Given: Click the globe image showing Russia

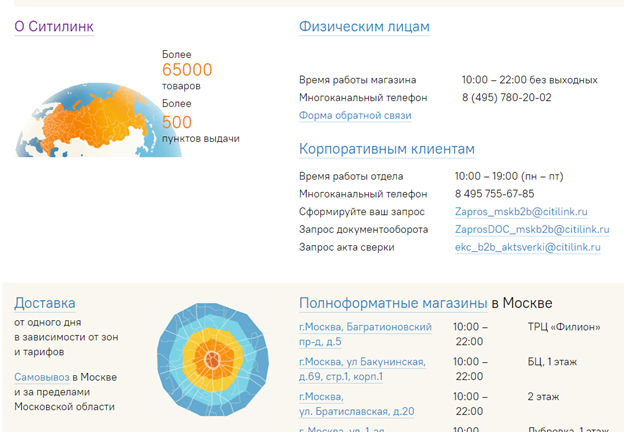Looking at the screenshot, I should (98, 120).
